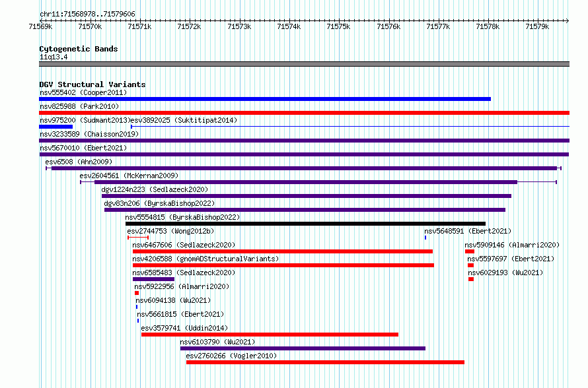Open the nsv5554815 (ByrskaBishop2022) label text

182,217
